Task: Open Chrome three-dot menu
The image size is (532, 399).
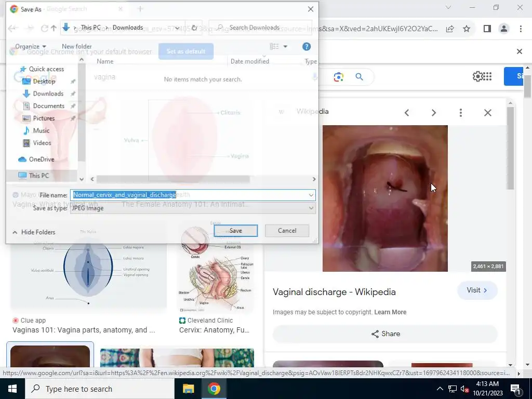Action: [521, 29]
